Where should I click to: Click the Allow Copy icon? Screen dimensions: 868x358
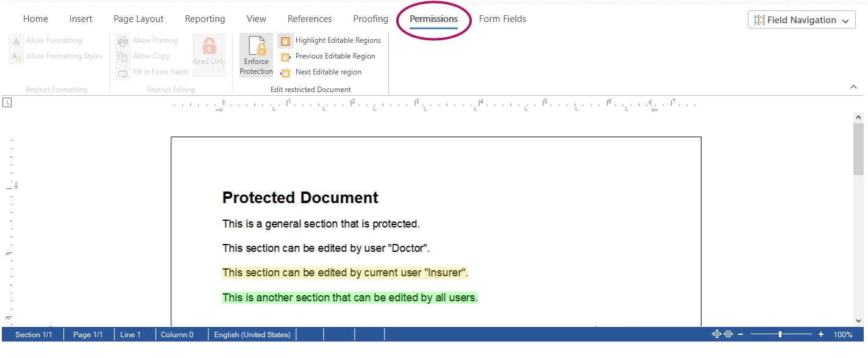[123, 55]
